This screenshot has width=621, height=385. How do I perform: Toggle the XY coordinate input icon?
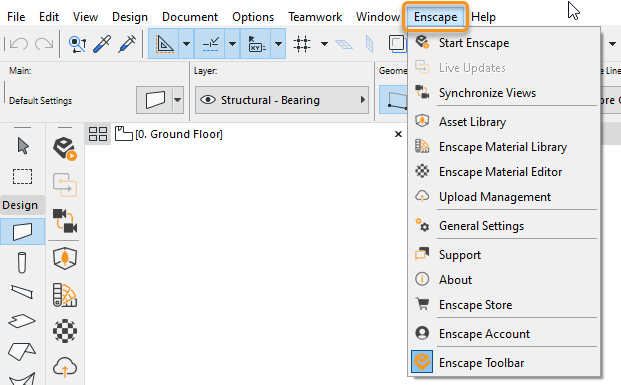coord(256,44)
